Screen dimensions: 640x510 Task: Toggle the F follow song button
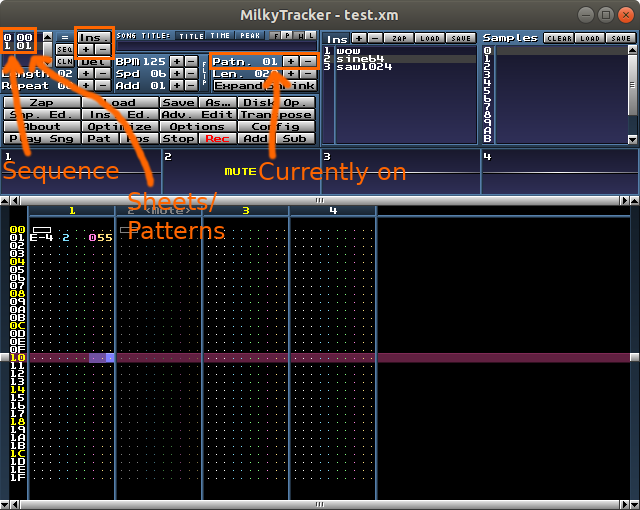pyautogui.click(x=276, y=36)
